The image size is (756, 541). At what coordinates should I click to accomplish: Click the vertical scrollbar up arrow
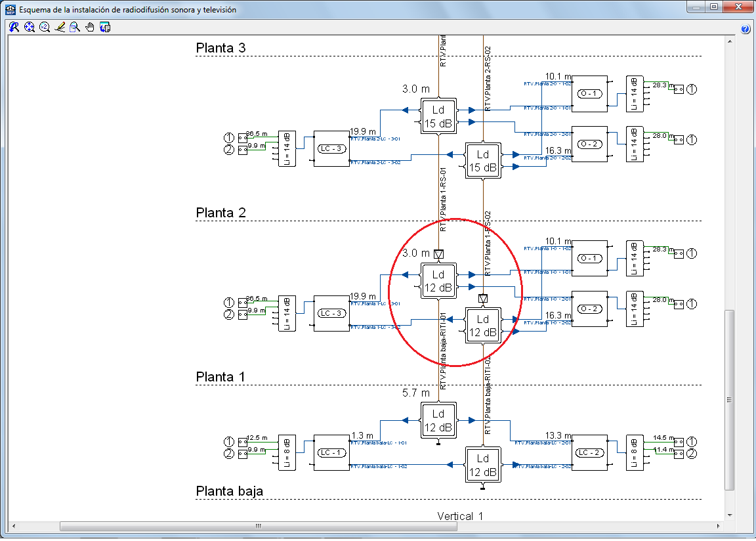(x=730, y=41)
